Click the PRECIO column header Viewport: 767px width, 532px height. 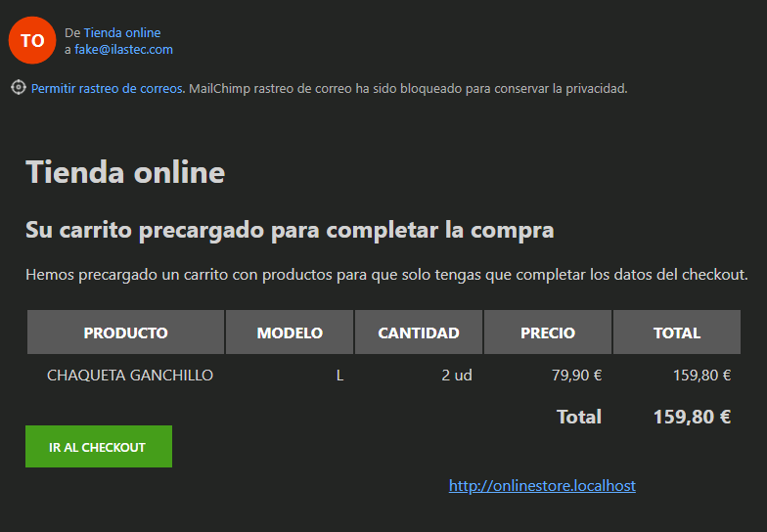point(548,332)
